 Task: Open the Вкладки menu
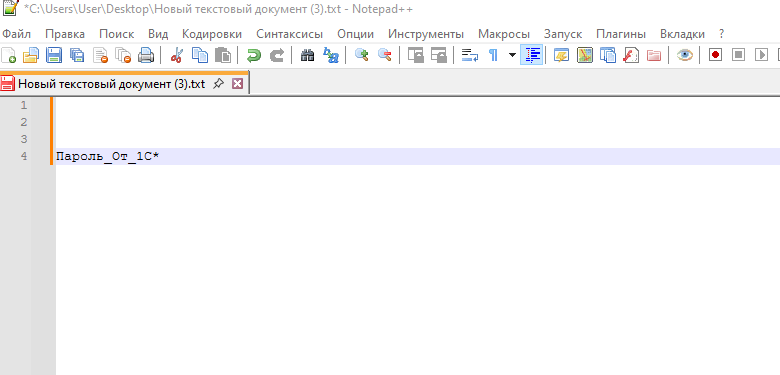(682, 34)
